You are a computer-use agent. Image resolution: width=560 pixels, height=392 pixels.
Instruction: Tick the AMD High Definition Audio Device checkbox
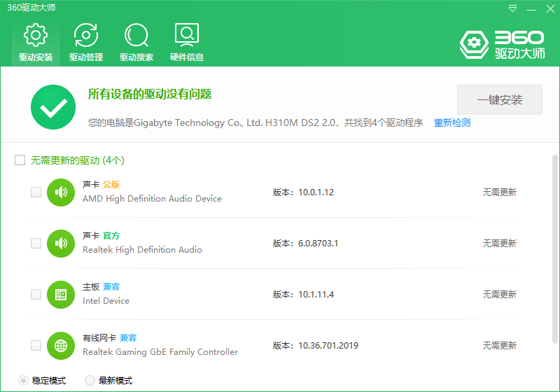[x=36, y=192]
